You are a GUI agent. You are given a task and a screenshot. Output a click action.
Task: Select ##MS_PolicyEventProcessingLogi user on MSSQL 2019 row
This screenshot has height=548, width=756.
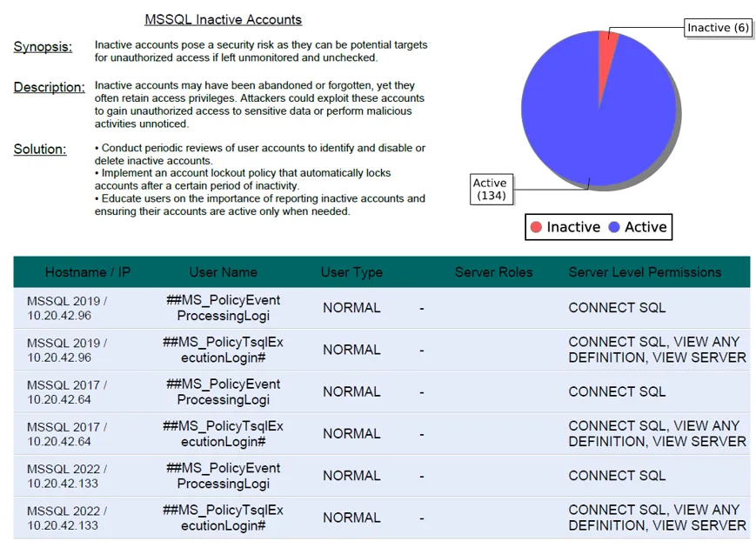pos(224,308)
